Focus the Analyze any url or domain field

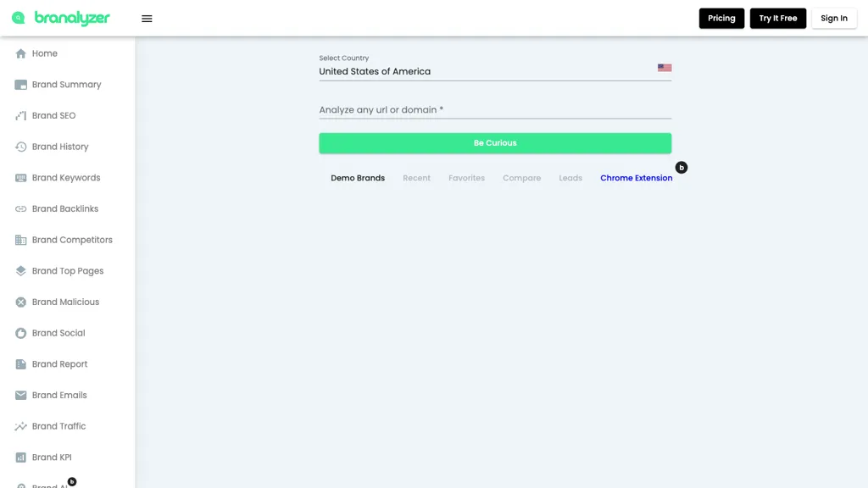pos(495,109)
